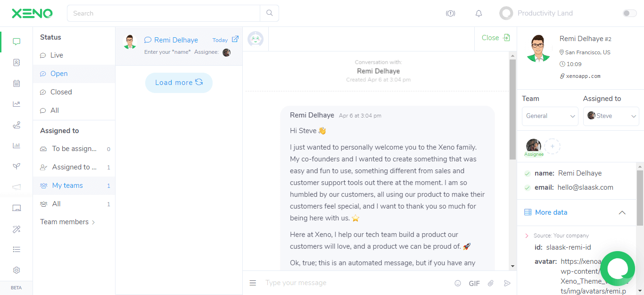Screen dimensions: 644x295
Task: Open the list icon in left sidebar
Action: point(17,249)
